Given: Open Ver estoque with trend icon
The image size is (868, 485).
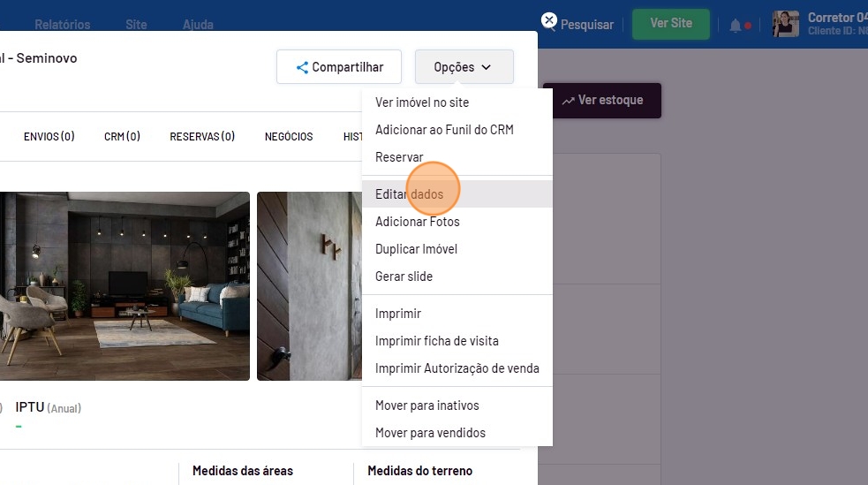Looking at the screenshot, I should tap(601, 101).
